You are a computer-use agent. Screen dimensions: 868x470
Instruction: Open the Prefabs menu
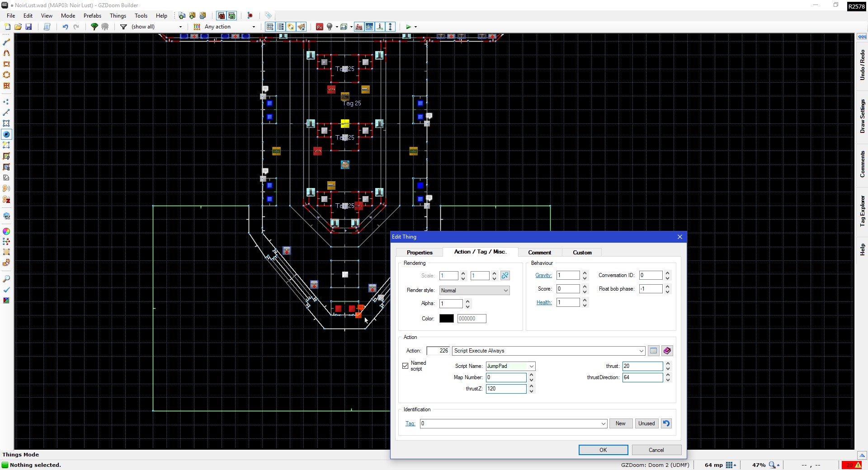[x=92, y=15]
